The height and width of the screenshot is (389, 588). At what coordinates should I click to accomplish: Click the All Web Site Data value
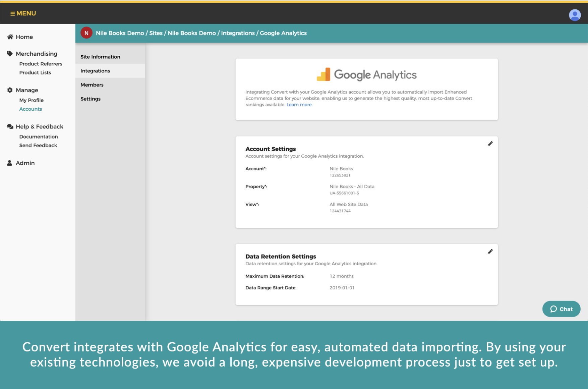click(x=349, y=204)
